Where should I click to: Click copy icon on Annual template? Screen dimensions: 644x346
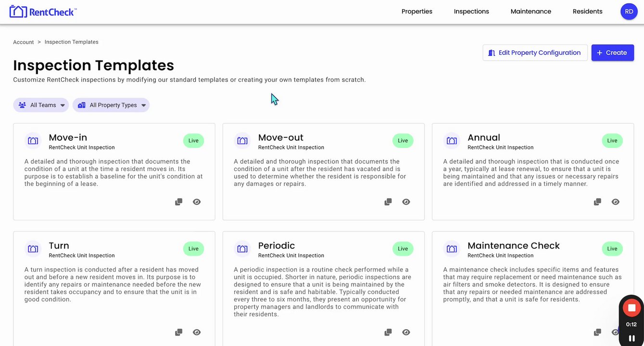pos(597,202)
